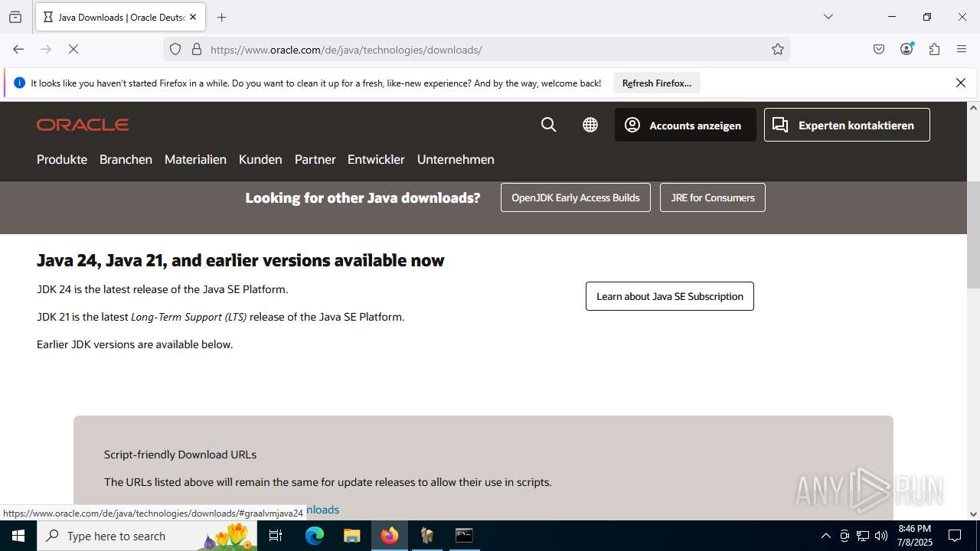Open the Firefox hamburger menu
The image size is (980, 551).
962,49
